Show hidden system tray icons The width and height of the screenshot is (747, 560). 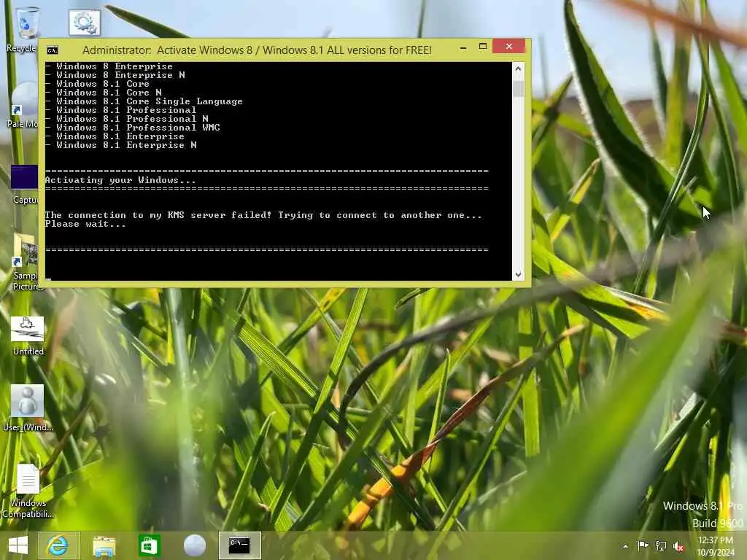point(625,546)
